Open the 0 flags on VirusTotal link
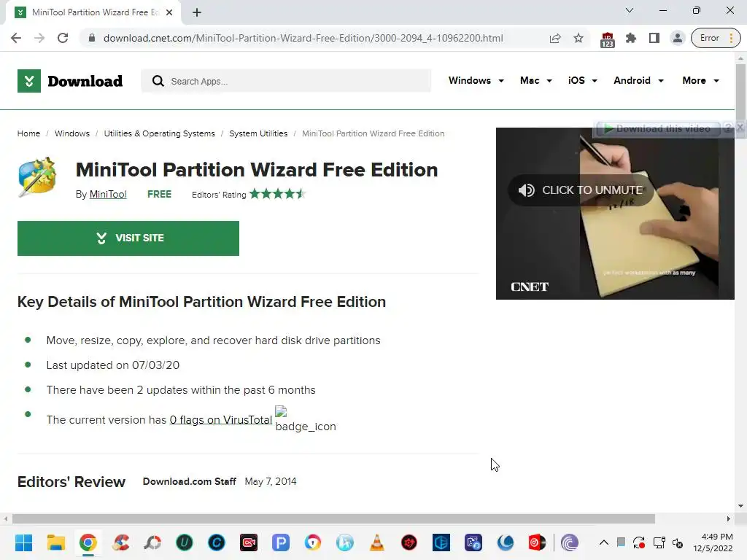The height and width of the screenshot is (560, 747). 220,419
